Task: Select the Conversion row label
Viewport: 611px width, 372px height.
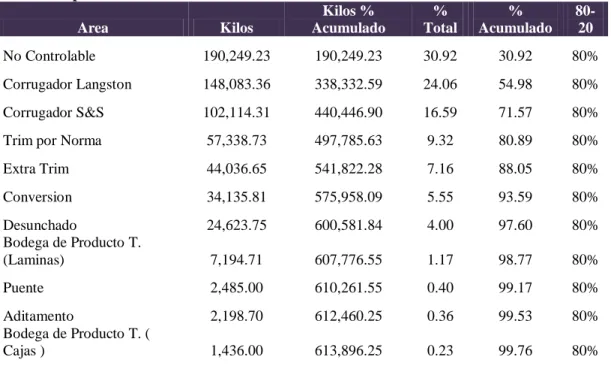Action: [37, 197]
